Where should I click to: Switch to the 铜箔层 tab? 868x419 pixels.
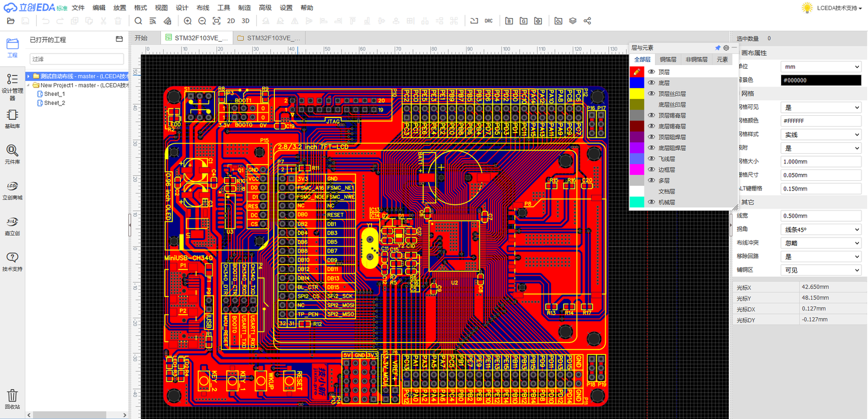tap(668, 60)
